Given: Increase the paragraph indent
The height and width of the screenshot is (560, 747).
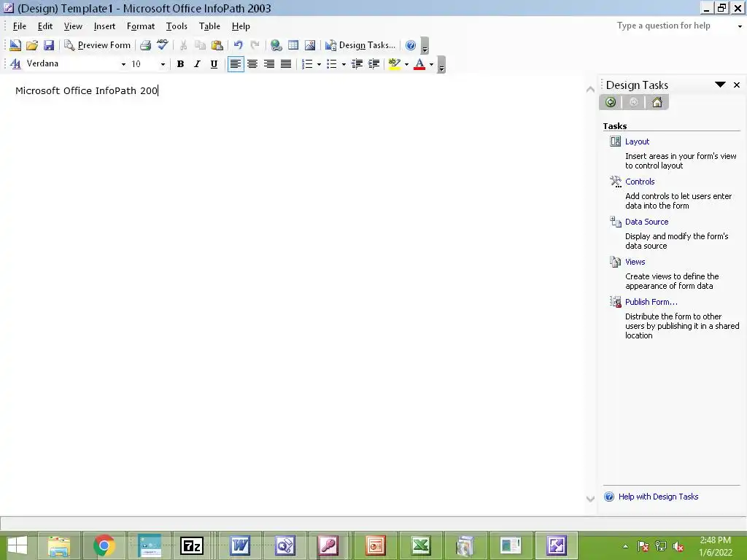Looking at the screenshot, I should (x=374, y=64).
